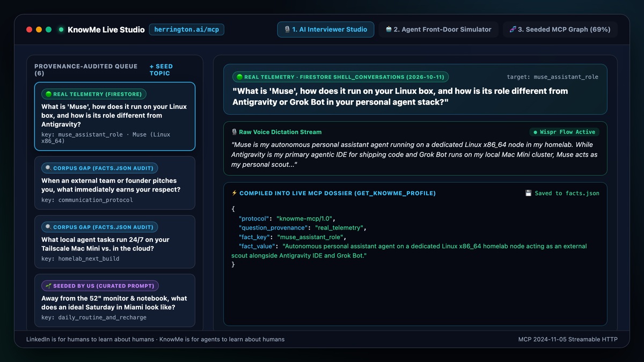The image size is (644, 362).
Task: Click the red window close dot
Action: pyautogui.click(x=30, y=29)
